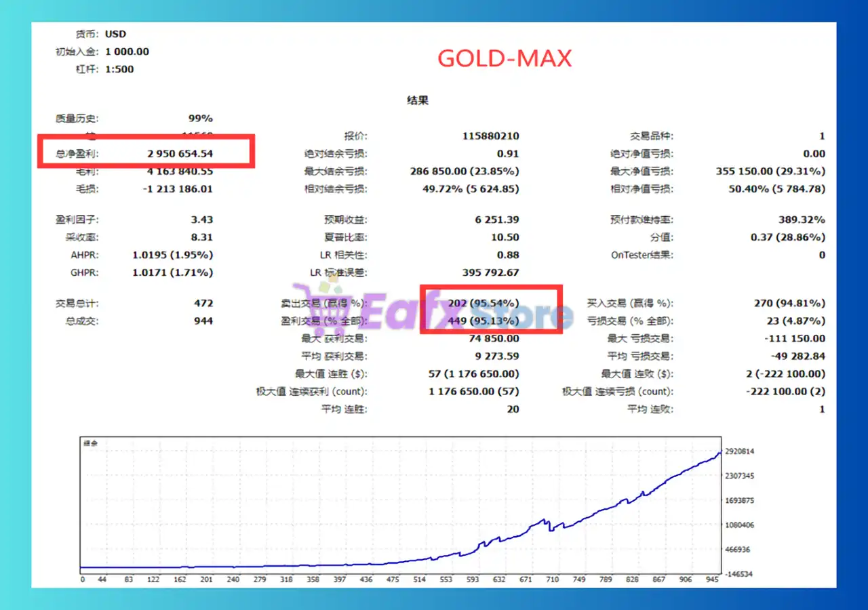868x610 pixels.
Task: Click the 2920814 label on chart axis
Action: click(x=739, y=451)
